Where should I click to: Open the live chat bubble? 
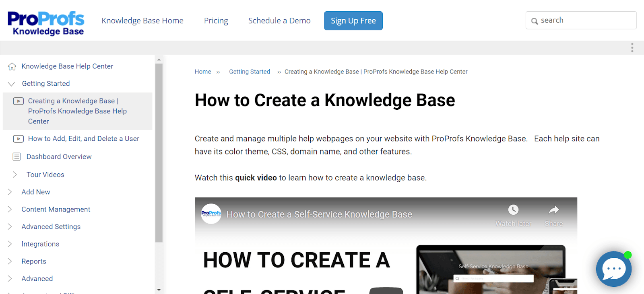(613, 269)
